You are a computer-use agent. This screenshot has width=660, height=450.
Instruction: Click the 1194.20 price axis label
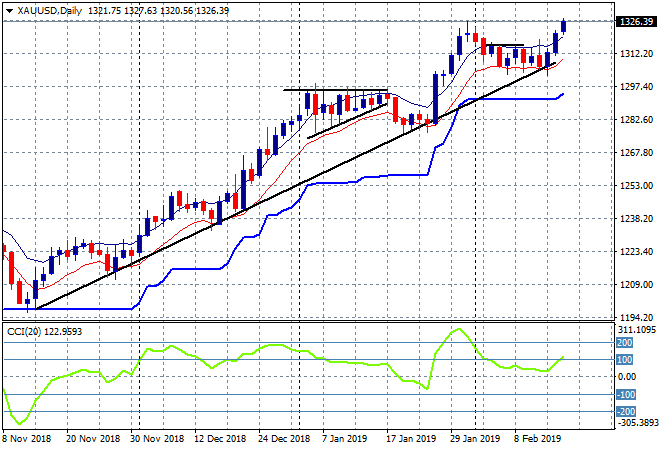pyautogui.click(x=636, y=317)
